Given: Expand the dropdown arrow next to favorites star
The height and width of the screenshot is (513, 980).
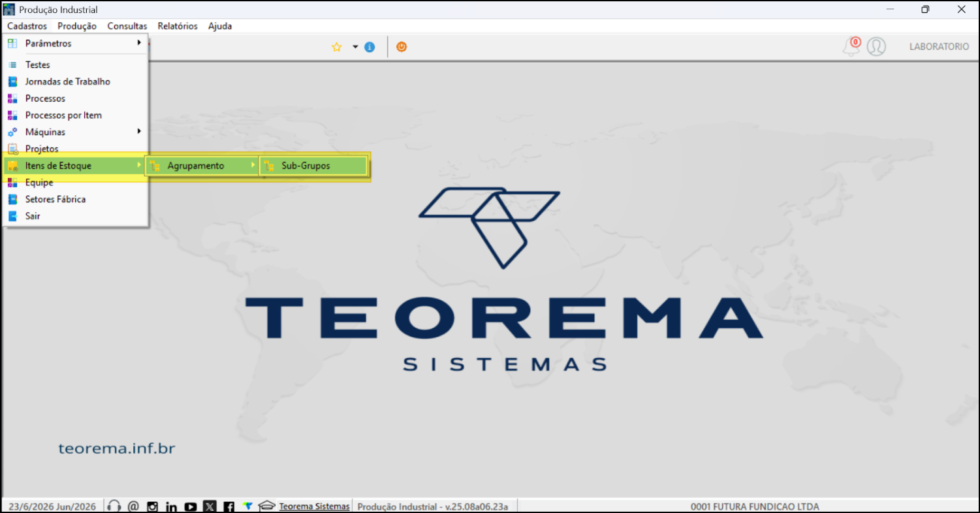Looking at the screenshot, I should click(x=355, y=47).
